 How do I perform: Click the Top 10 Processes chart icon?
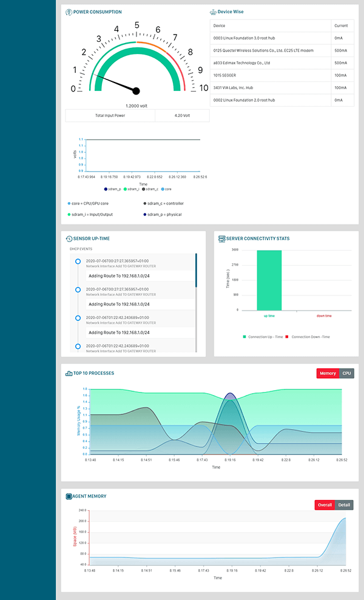point(69,373)
